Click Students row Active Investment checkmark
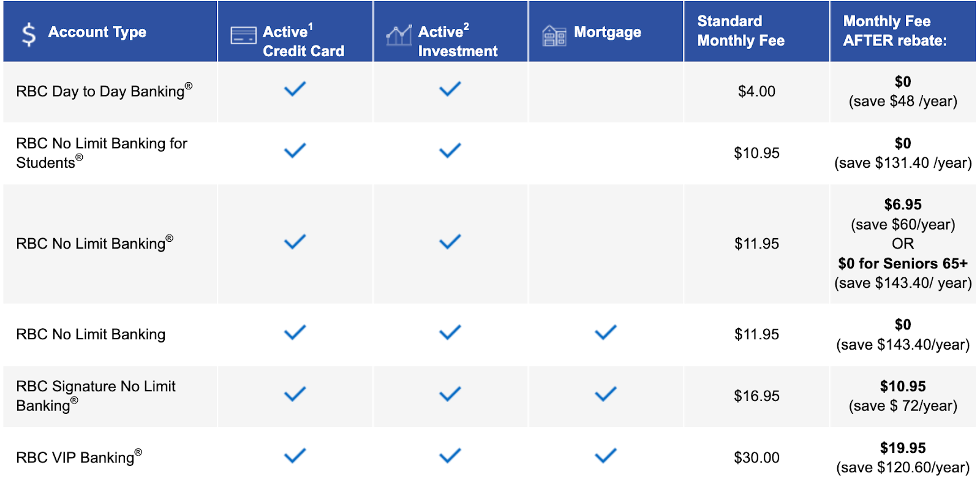The image size is (980, 488). pos(450,151)
